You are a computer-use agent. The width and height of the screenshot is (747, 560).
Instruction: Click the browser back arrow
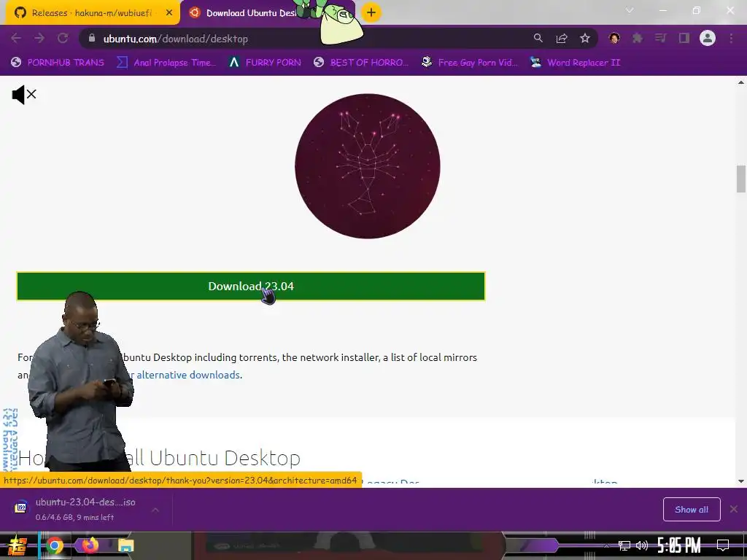pos(16,38)
